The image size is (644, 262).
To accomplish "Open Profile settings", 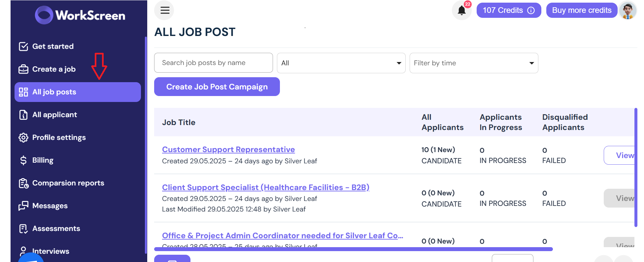I will coord(78,138).
